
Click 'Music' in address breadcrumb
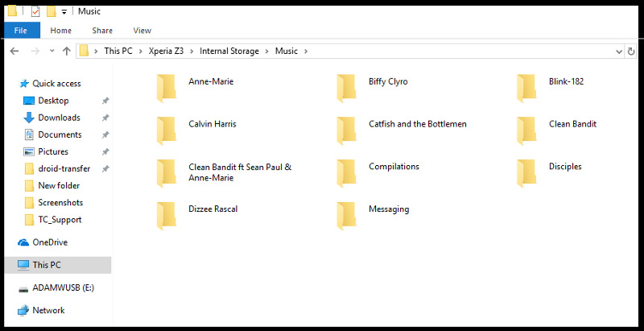point(287,52)
